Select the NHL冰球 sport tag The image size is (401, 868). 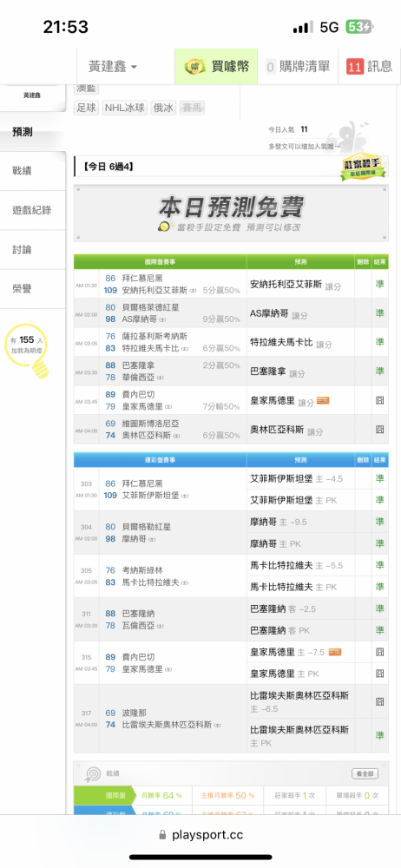click(x=125, y=108)
